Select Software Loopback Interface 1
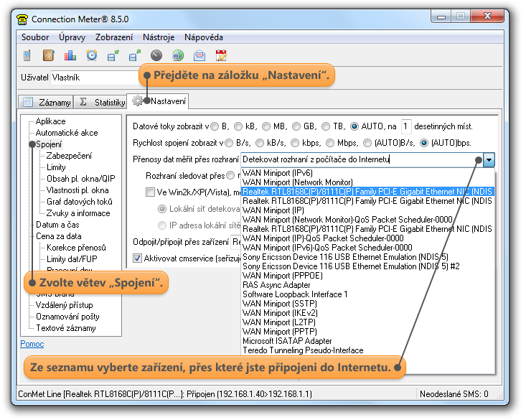 click(x=368, y=294)
